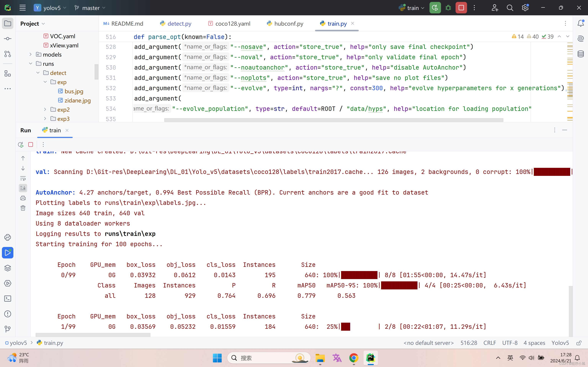Image resolution: width=588 pixels, height=367 pixels.
Task: Open the Commit tool window
Action: click(x=7, y=39)
